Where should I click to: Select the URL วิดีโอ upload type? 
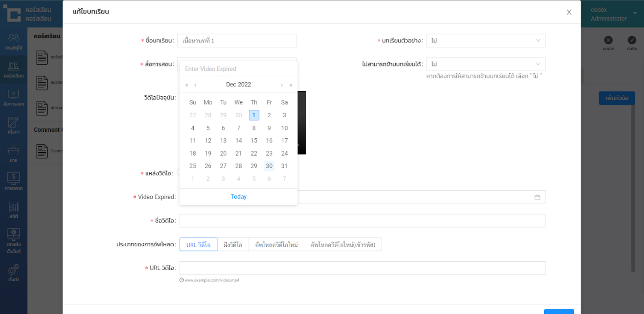[198, 244]
